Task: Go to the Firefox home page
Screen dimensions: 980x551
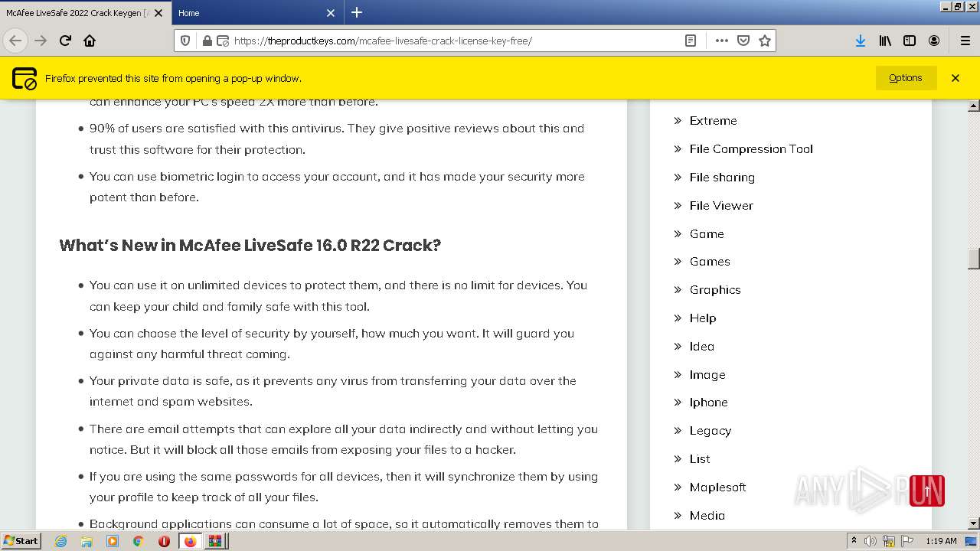Action: pyautogui.click(x=90, y=41)
